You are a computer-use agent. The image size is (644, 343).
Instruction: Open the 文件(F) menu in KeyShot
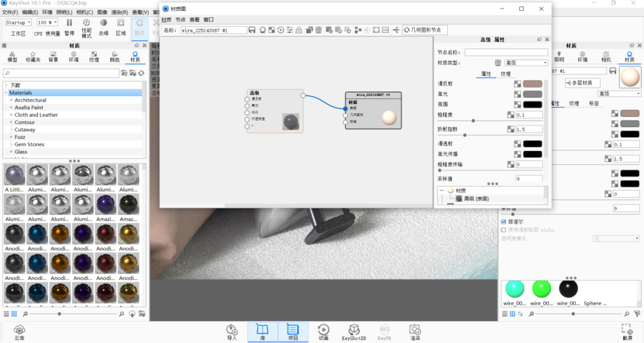coord(10,13)
